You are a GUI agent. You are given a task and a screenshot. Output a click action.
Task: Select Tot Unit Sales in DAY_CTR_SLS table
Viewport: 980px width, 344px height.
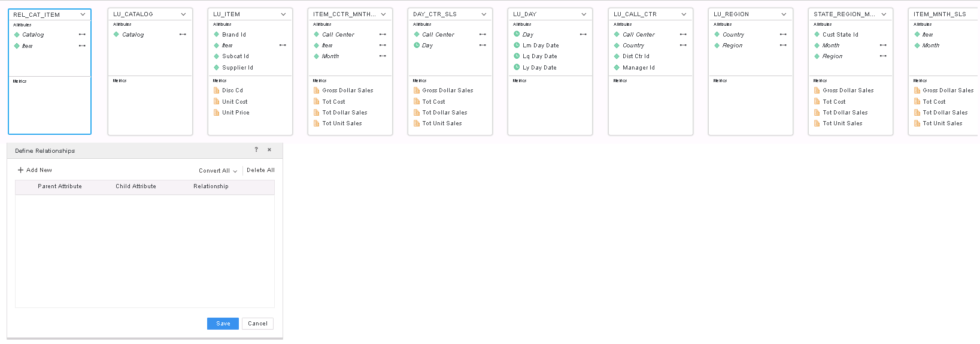(442, 123)
